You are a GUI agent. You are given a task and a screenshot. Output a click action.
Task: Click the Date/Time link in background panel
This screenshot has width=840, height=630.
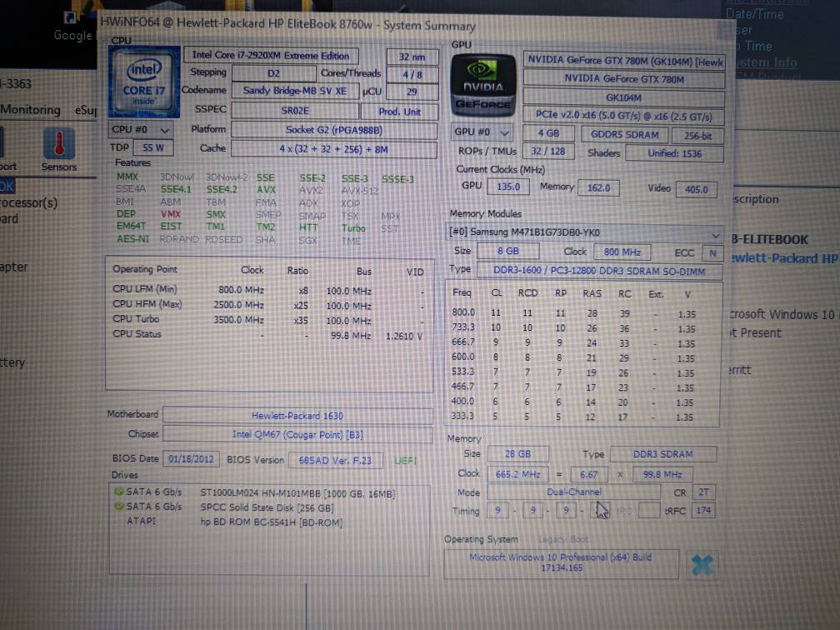click(x=754, y=14)
